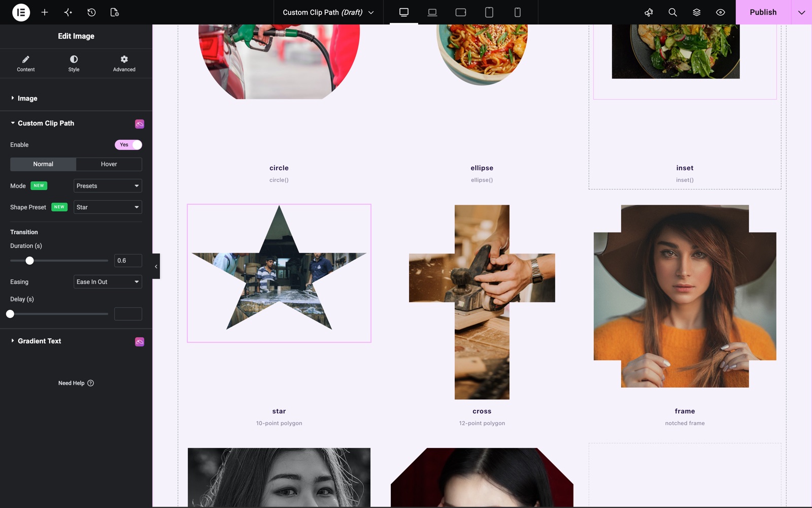Switch to the Style tab
This screenshot has height=508, width=812.
[x=74, y=63]
